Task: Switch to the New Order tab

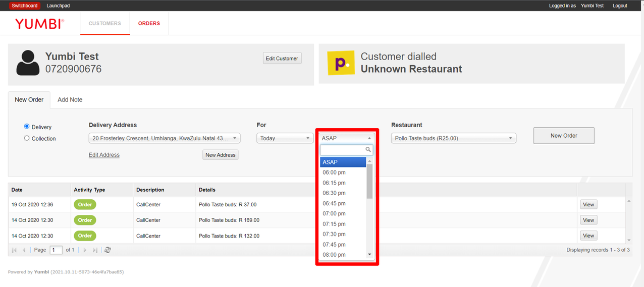Action: (29, 99)
